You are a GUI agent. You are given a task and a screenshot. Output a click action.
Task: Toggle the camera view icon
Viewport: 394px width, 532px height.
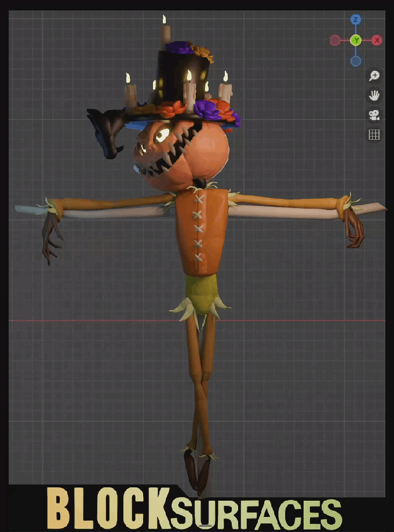pos(374,115)
